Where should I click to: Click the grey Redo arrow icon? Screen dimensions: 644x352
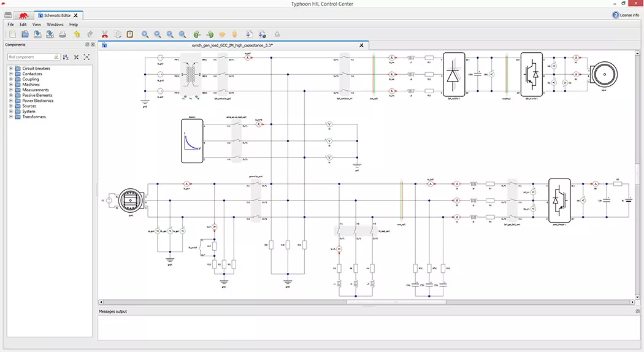coord(90,34)
